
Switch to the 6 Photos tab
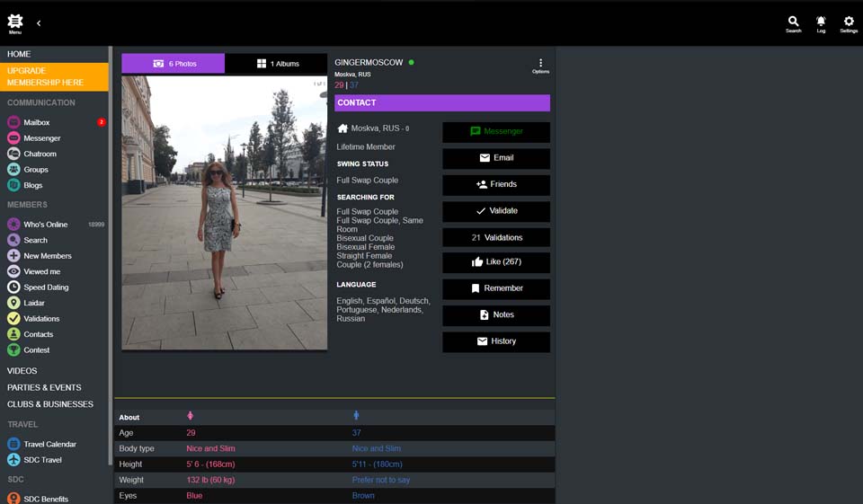(x=173, y=64)
